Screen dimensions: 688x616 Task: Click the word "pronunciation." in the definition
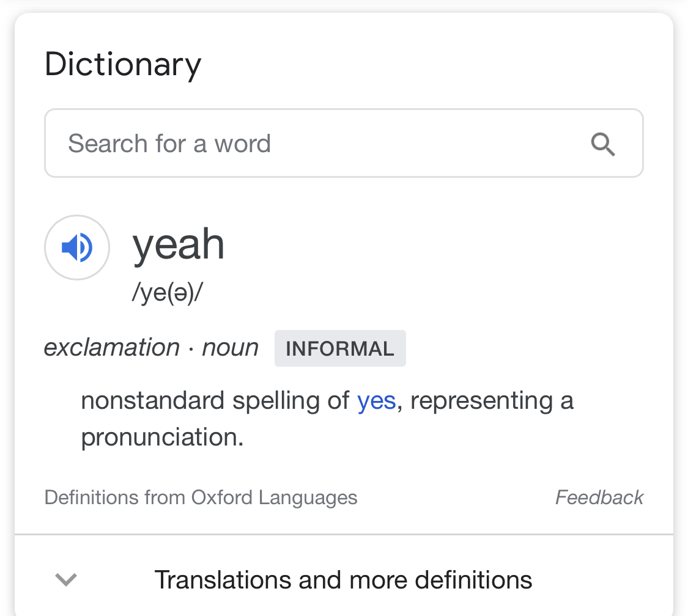[162, 438]
